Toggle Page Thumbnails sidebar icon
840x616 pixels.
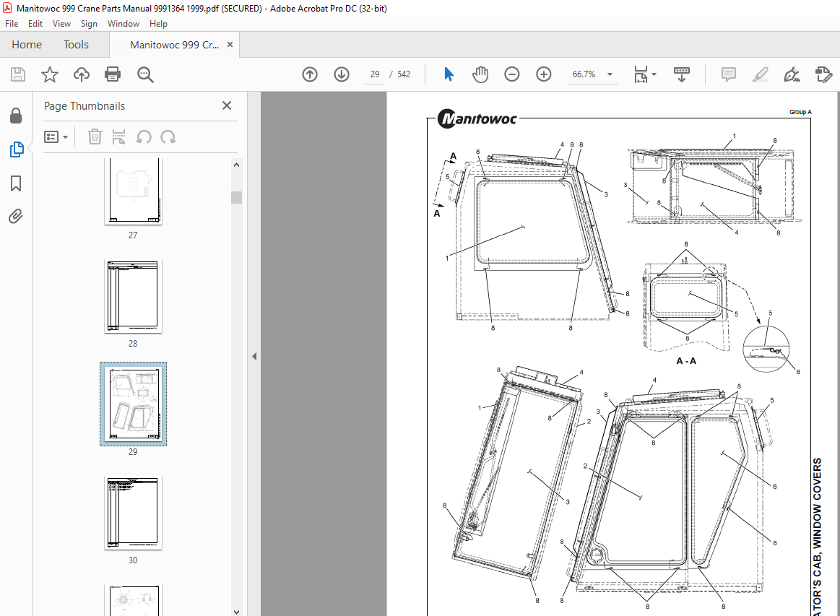click(x=17, y=149)
